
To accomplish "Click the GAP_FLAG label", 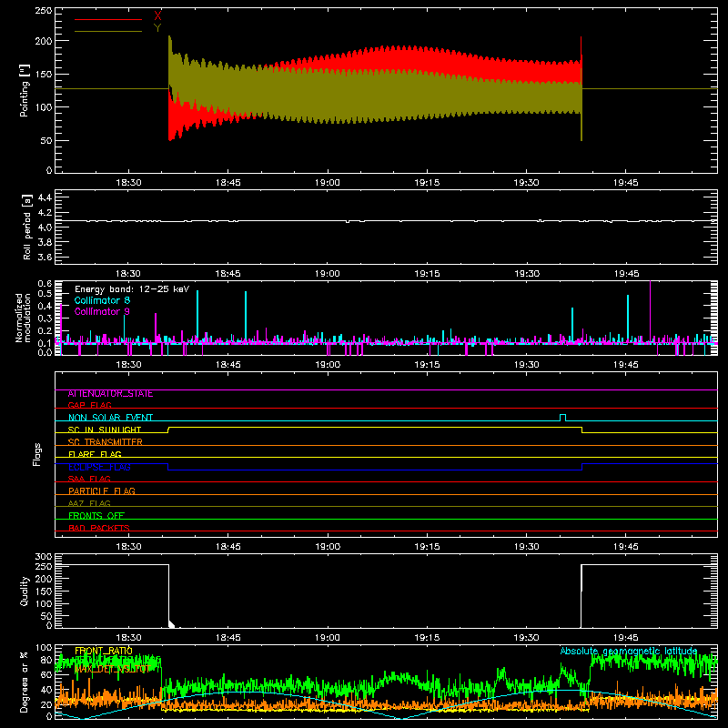I will click(89, 405).
